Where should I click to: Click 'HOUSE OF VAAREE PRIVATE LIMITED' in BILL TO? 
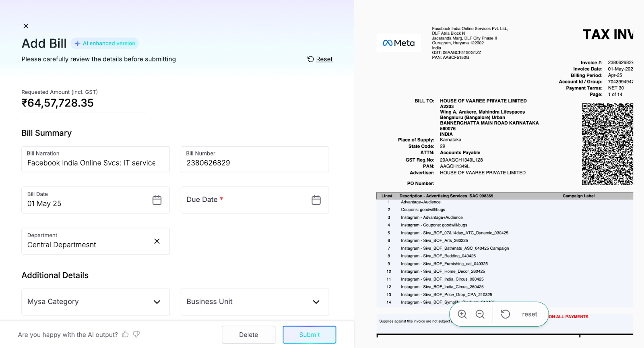pos(483,101)
